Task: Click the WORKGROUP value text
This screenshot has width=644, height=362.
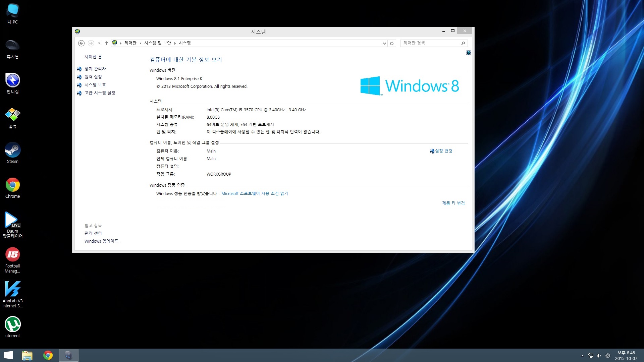Action: click(219, 174)
